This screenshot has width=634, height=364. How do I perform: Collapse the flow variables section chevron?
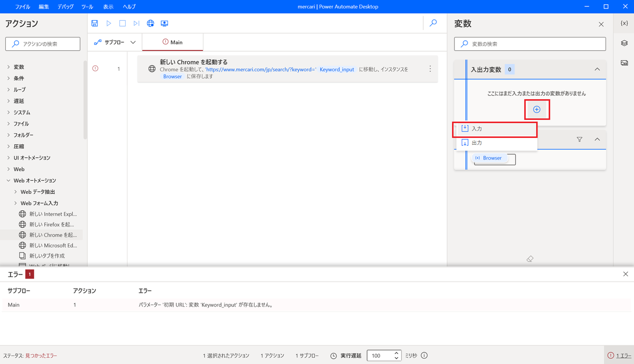pos(598,139)
